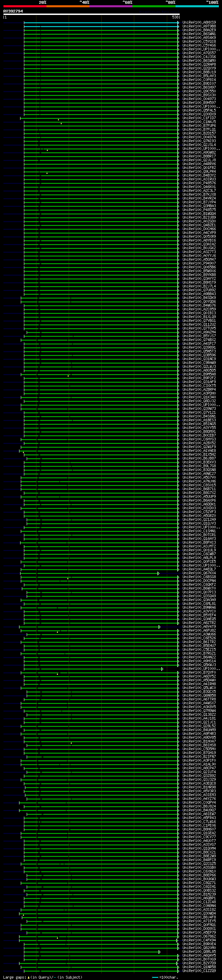Image resolution: width=222 pixels, height=980 pixels.
Task: Click the cyan ~100% identity legend segment
Action: click(197, 6)
